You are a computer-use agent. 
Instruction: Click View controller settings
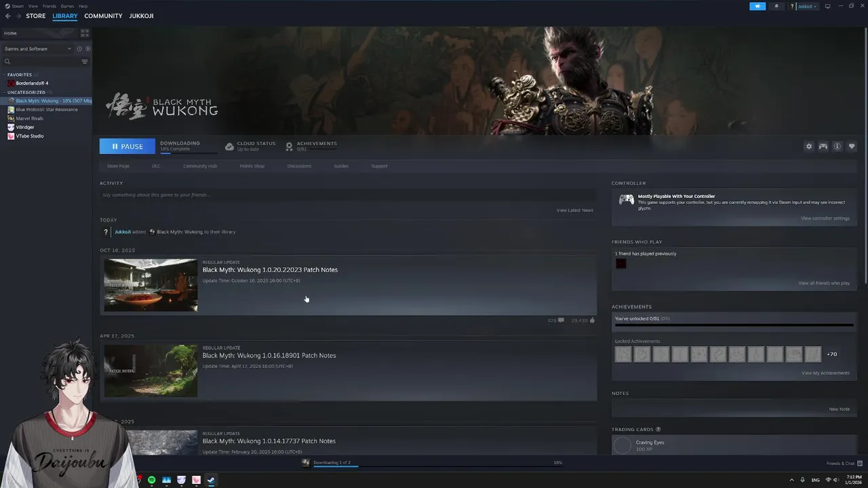(825, 218)
